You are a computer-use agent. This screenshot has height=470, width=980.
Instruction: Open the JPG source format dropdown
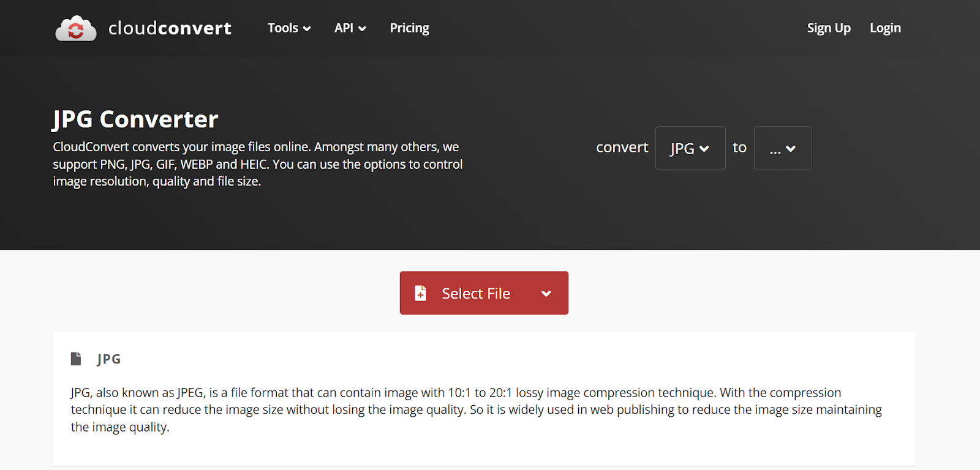point(690,148)
